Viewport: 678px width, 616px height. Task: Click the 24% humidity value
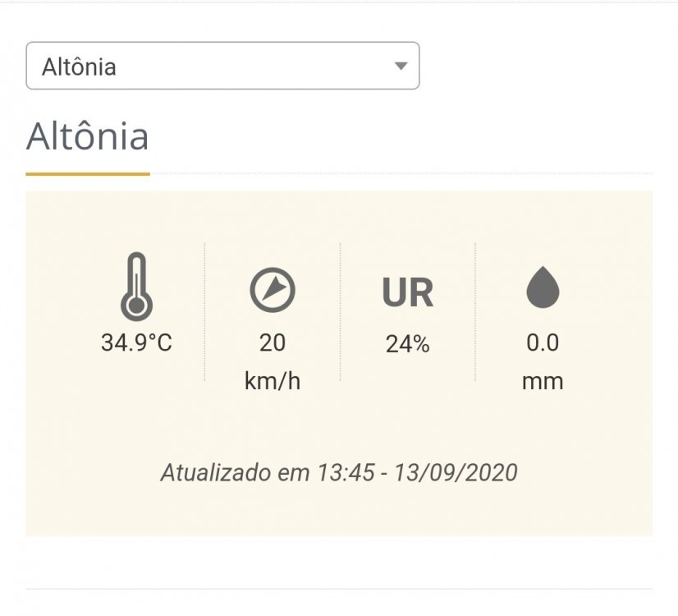[x=407, y=344]
